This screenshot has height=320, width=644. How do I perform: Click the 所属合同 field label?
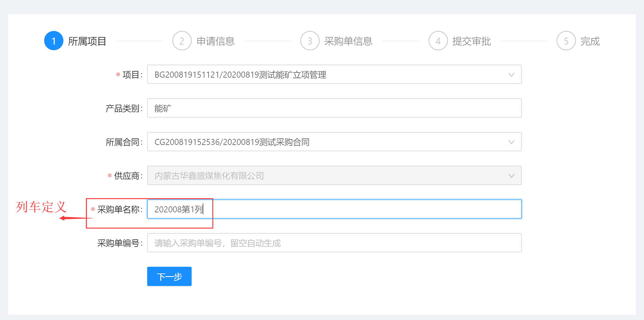tap(124, 142)
